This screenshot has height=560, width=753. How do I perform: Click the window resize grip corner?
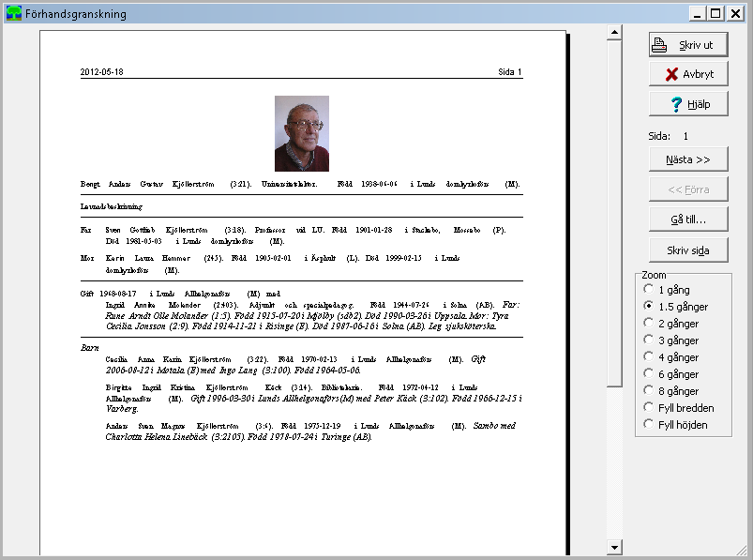[x=742, y=550]
